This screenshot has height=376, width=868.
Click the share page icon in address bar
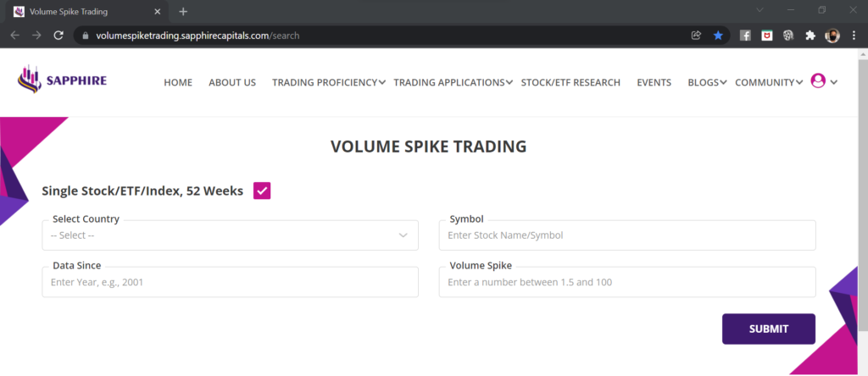pos(696,36)
